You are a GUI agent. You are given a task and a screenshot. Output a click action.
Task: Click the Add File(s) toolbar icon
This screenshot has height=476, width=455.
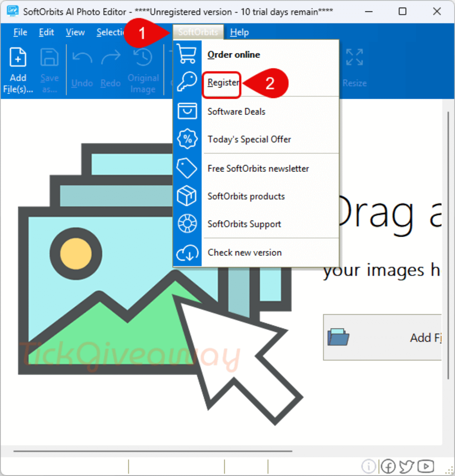pyautogui.click(x=18, y=57)
